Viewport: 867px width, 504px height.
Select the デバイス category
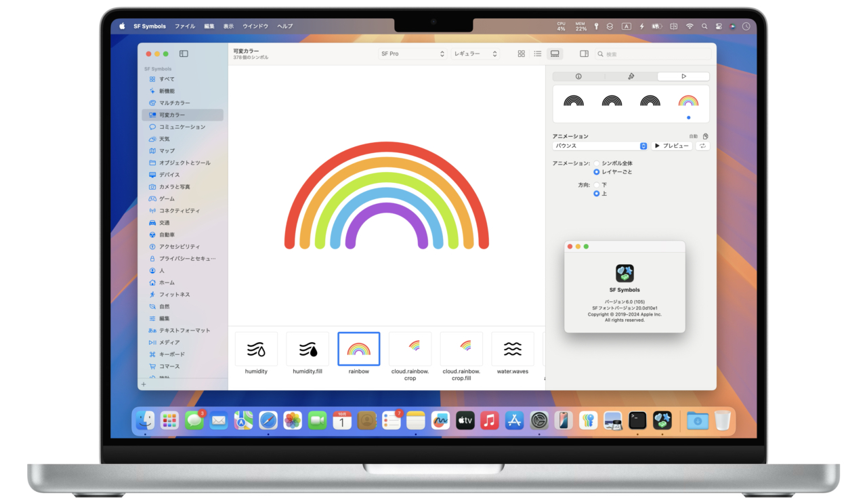[182, 175]
